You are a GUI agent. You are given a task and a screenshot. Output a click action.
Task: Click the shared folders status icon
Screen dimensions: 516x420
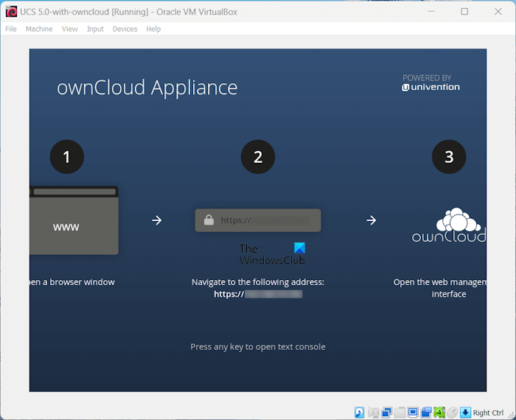coord(400,413)
